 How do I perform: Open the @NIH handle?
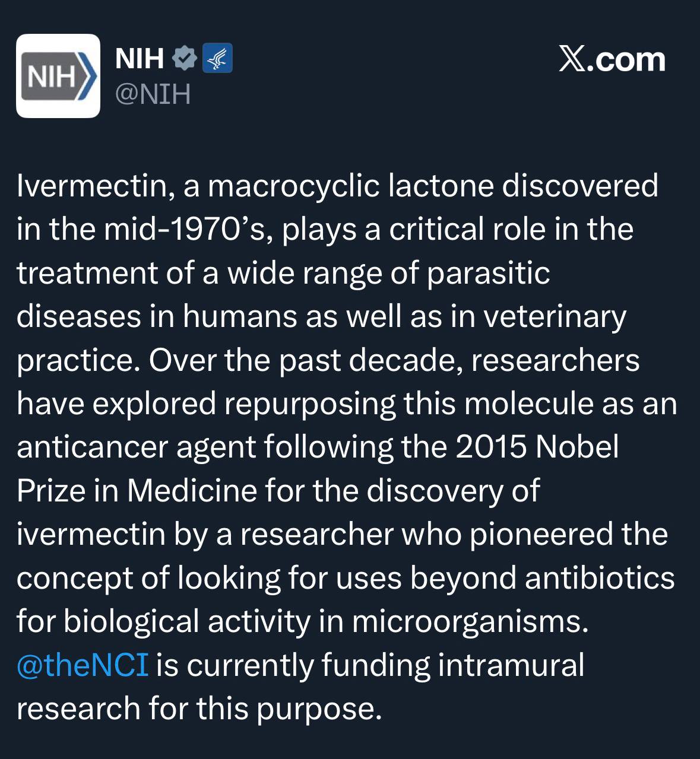153,94
